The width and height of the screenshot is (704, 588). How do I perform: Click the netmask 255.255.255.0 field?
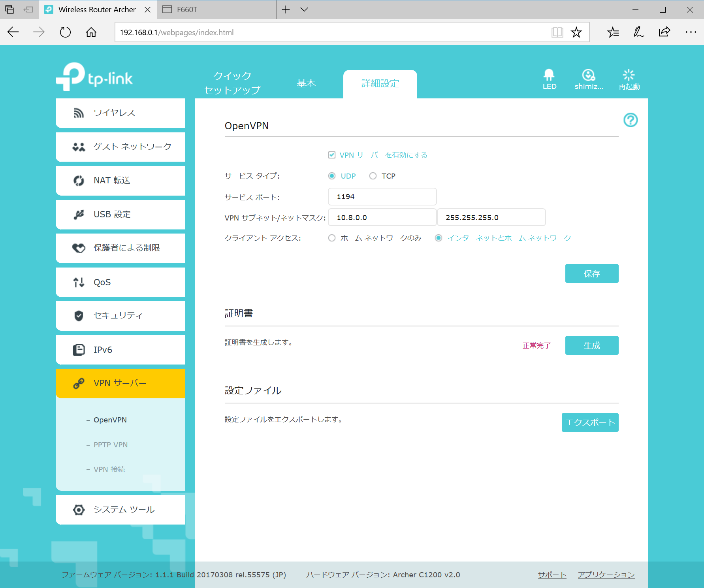491,217
